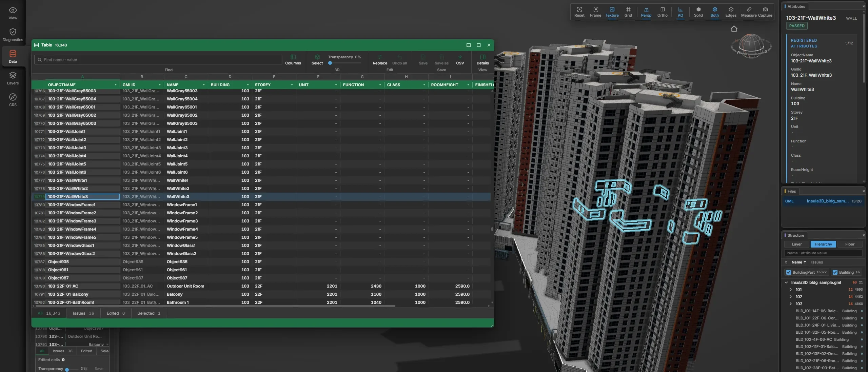
Task: Open the Diagnostics sidebar panel
Action: point(13,35)
